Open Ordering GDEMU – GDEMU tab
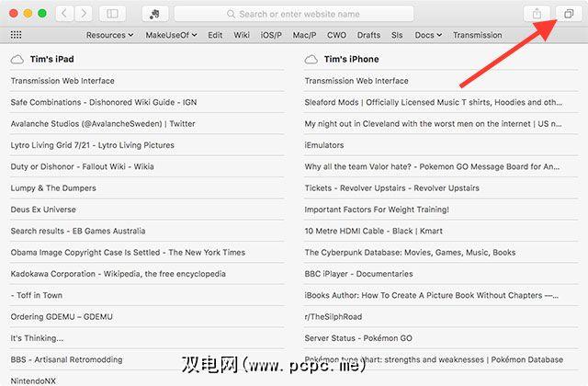Screen dimensions: 588x386 point(147,316)
